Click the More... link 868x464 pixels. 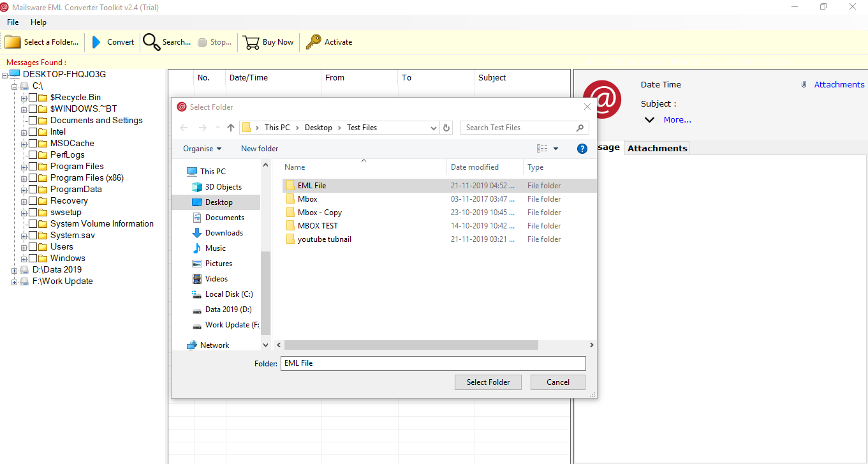677,120
